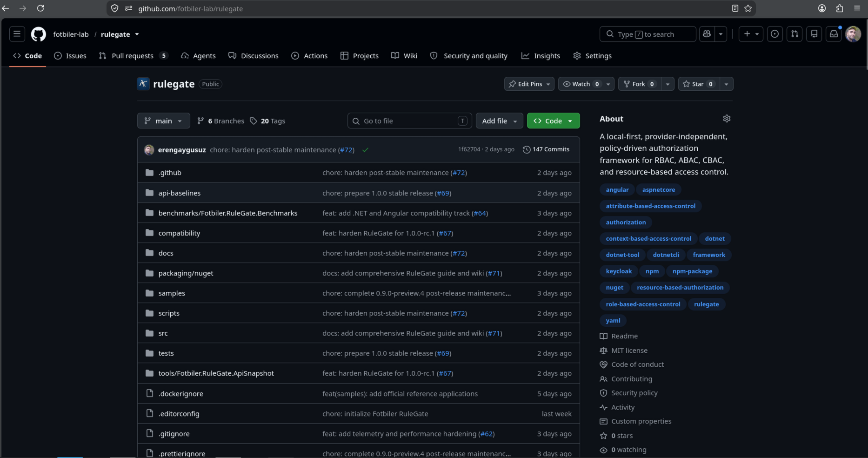868x458 pixels.
Task: Open the browser extensions icon
Action: point(840,8)
